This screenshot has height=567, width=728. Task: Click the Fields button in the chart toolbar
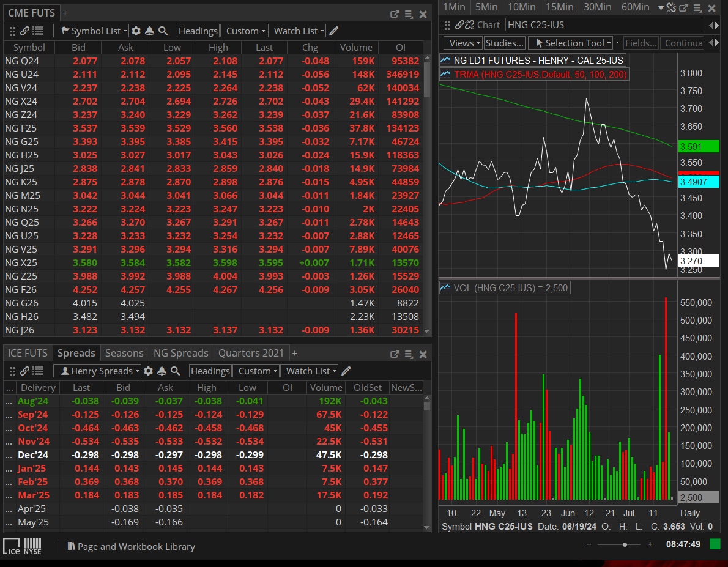[x=641, y=43]
